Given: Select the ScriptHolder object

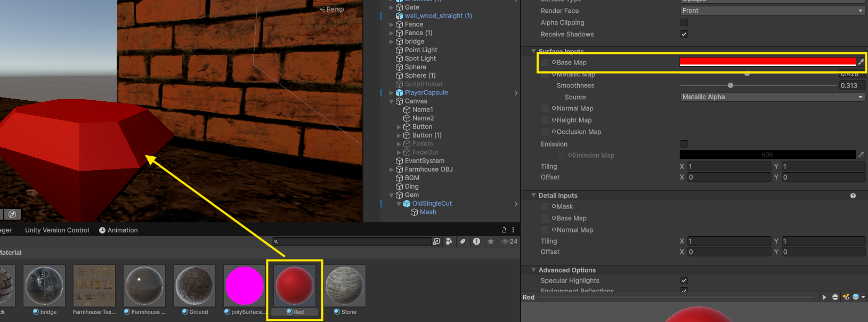Looking at the screenshot, I should click(424, 84).
